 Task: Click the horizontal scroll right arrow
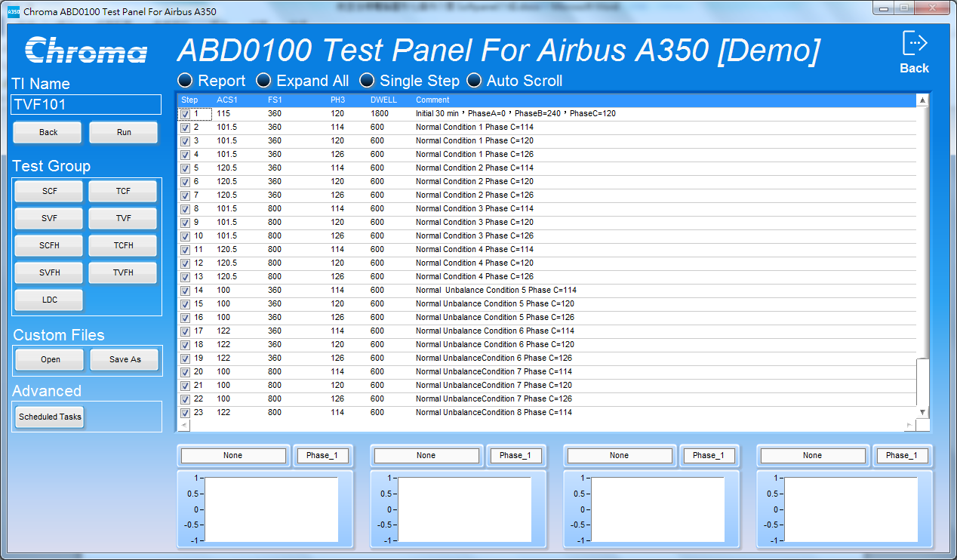pos(909,426)
